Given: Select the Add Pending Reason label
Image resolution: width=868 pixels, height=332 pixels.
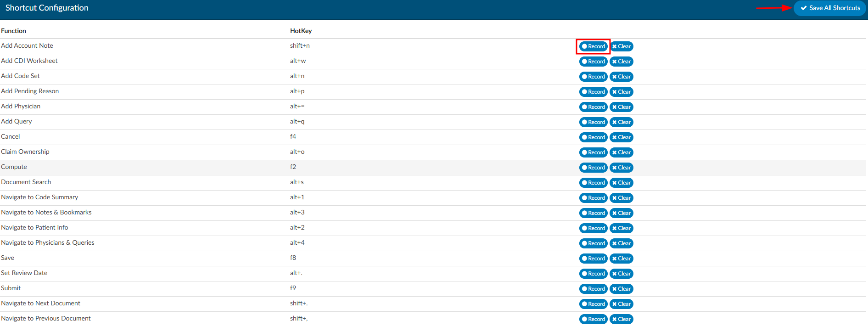Looking at the screenshot, I should (30, 91).
